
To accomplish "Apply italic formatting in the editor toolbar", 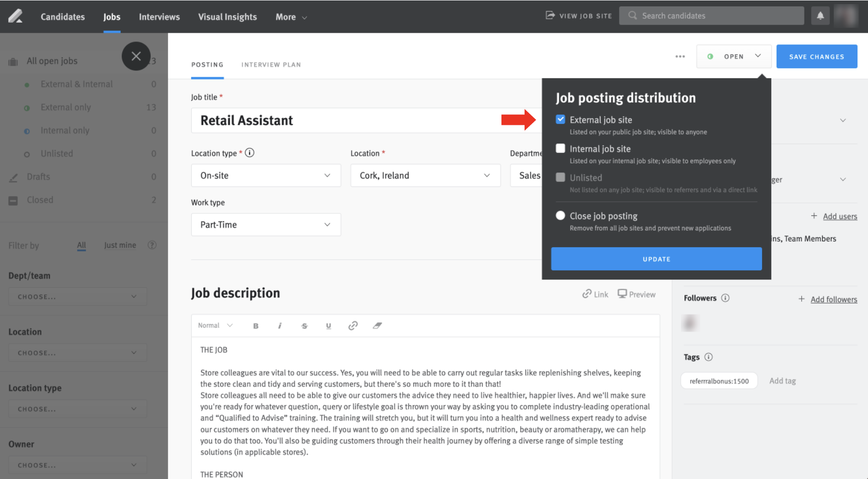I will coord(280,325).
